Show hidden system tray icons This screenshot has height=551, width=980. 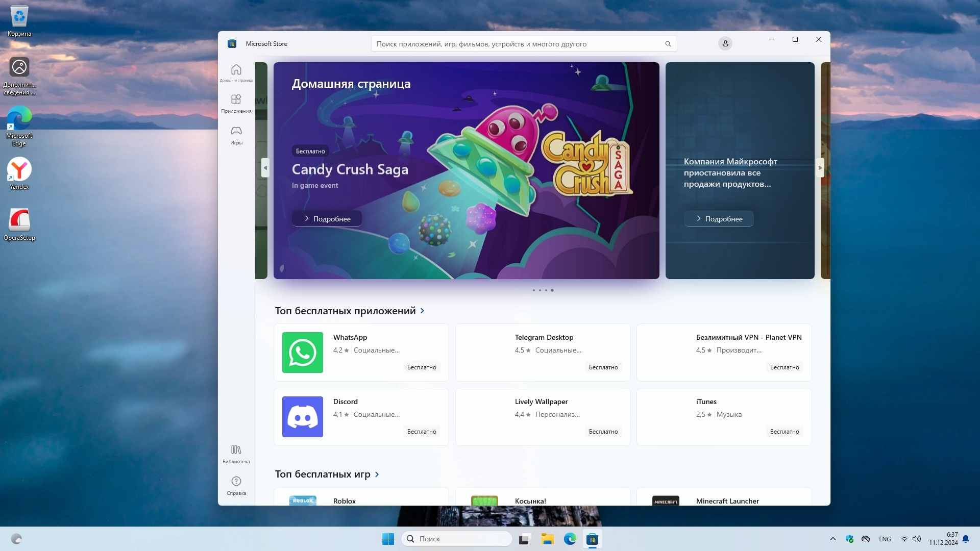(833, 539)
